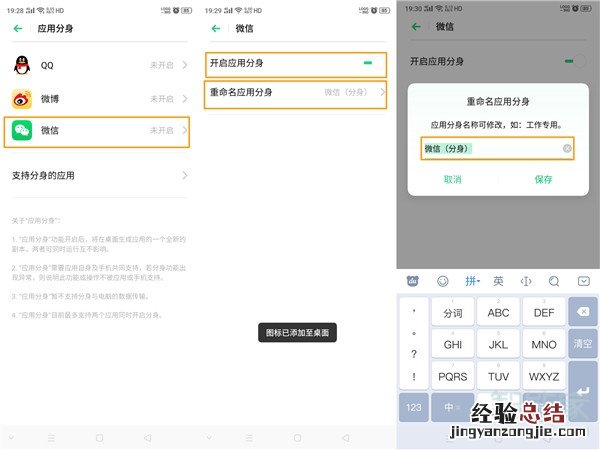The width and height of the screenshot is (600, 450).
Task: Expand the 支持分身的应用 row
Action: [x=185, y=176]
